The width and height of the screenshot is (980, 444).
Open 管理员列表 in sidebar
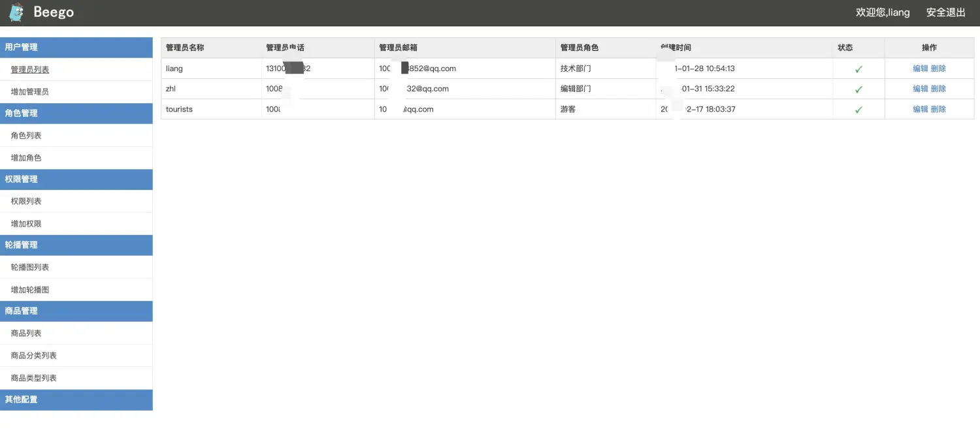point(30,70)
